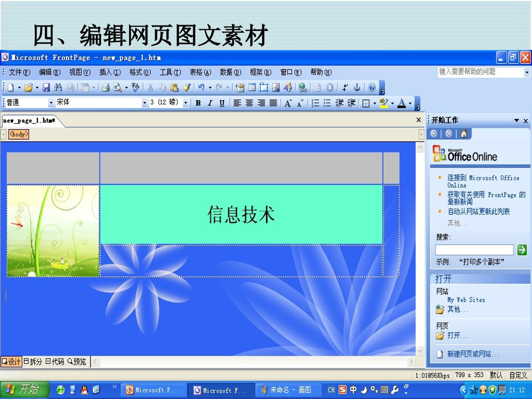Open the font size dropdown
The image size is (532, 399).
(186, 103)
